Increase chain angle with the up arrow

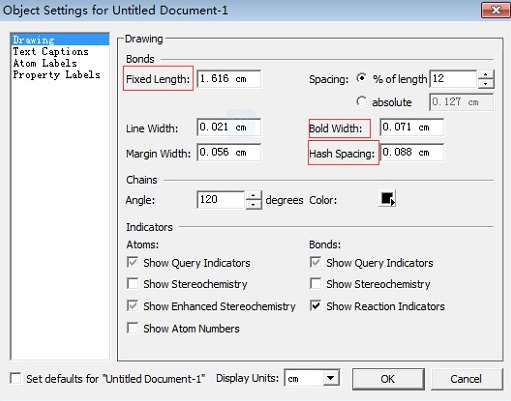[x=253, y=196]
